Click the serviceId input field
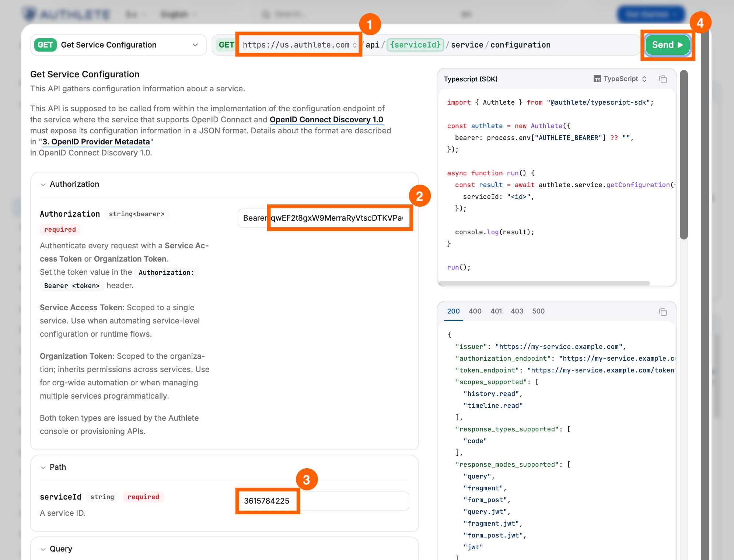 [x=324, y=501]
